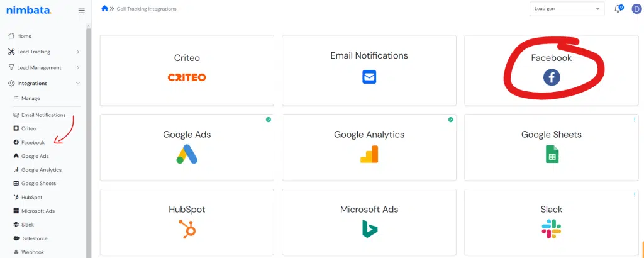
Task: Open the notifications bell icon
Action: pyautogui.click(x=618, y=9)
